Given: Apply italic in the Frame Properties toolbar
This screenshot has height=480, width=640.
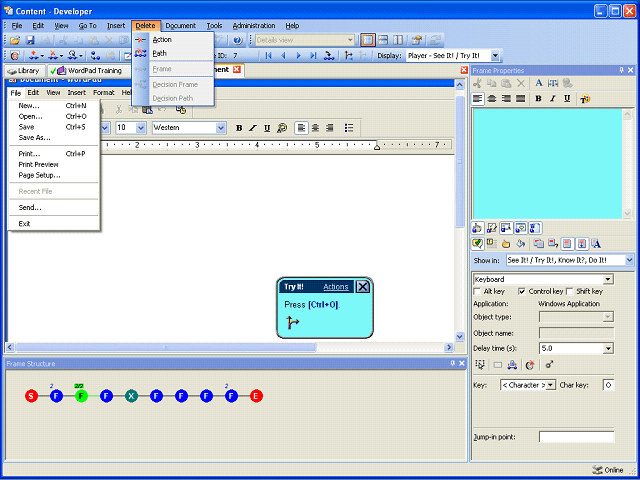Looking at the screenshot, I should 553,99.
